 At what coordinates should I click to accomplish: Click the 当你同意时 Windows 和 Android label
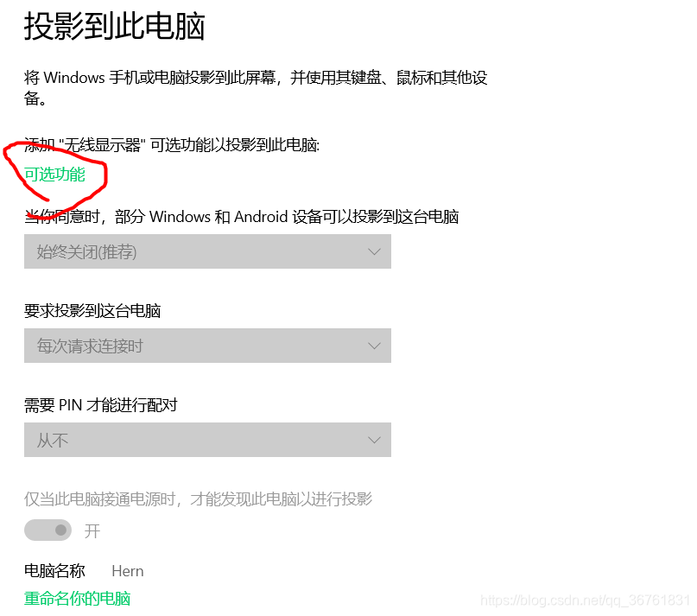(241, 217)
